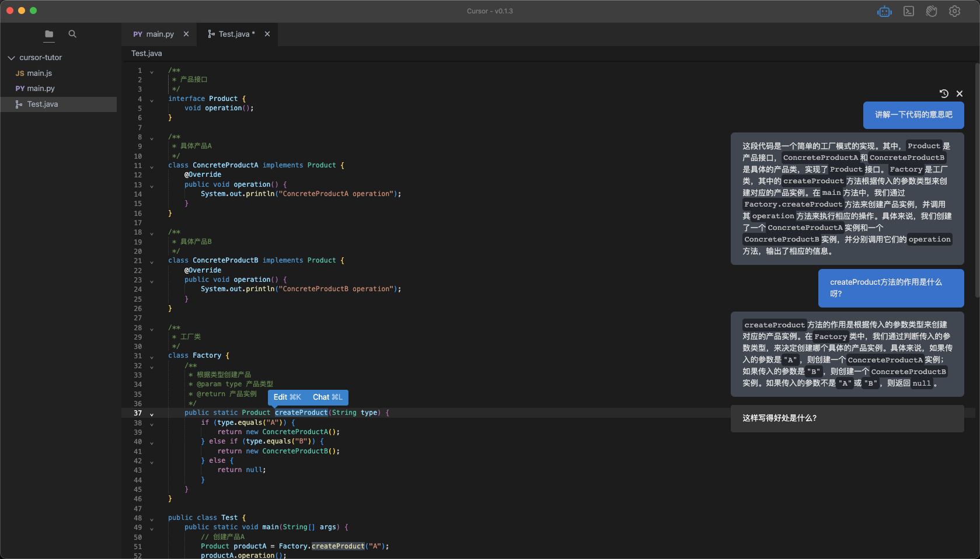980x559 pixels.
Task: Fold operation method at line 23
Action: coord(152,282)
